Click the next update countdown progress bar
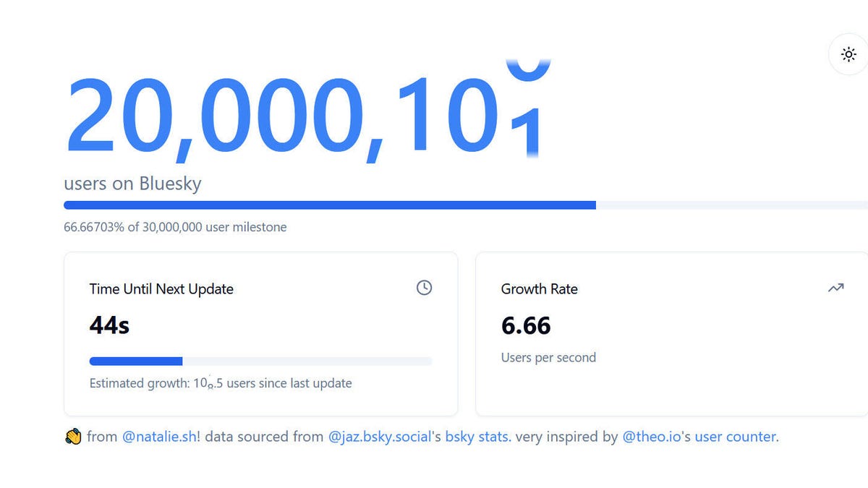868x488 pixels. 260,361
